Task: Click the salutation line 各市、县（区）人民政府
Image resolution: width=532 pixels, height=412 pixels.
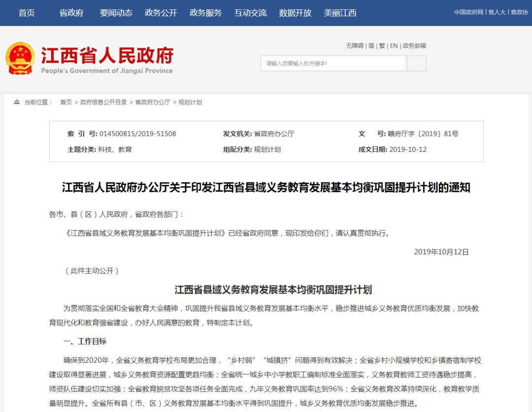Action: click(116, 214)
